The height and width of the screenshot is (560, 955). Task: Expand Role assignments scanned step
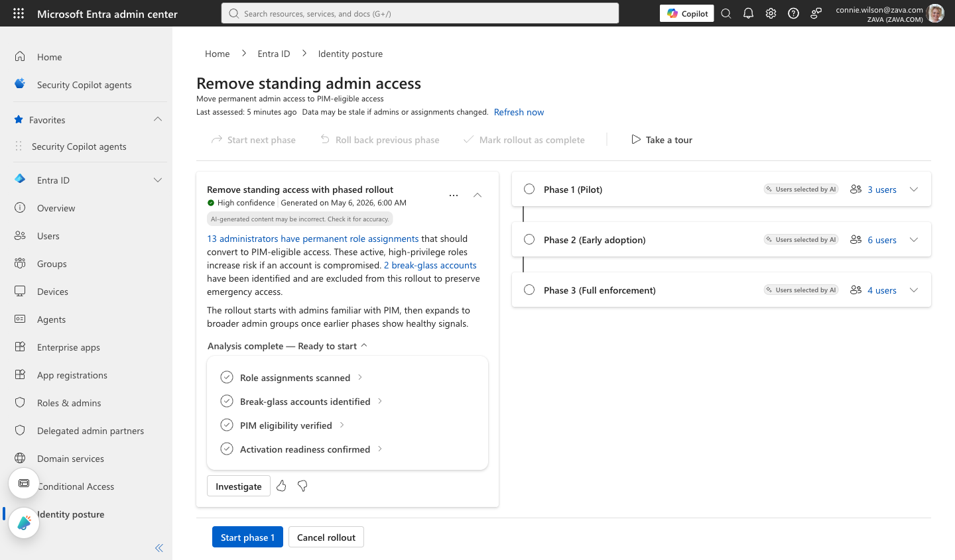click(360, 377)
